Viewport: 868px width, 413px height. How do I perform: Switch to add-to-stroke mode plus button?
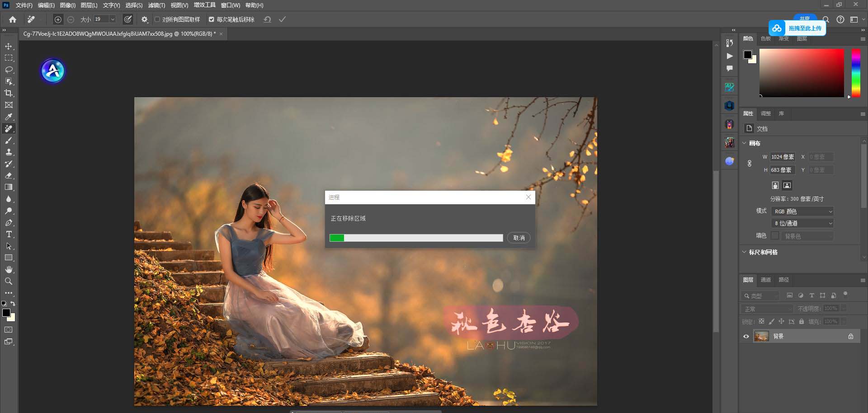(x=58, y=19)
